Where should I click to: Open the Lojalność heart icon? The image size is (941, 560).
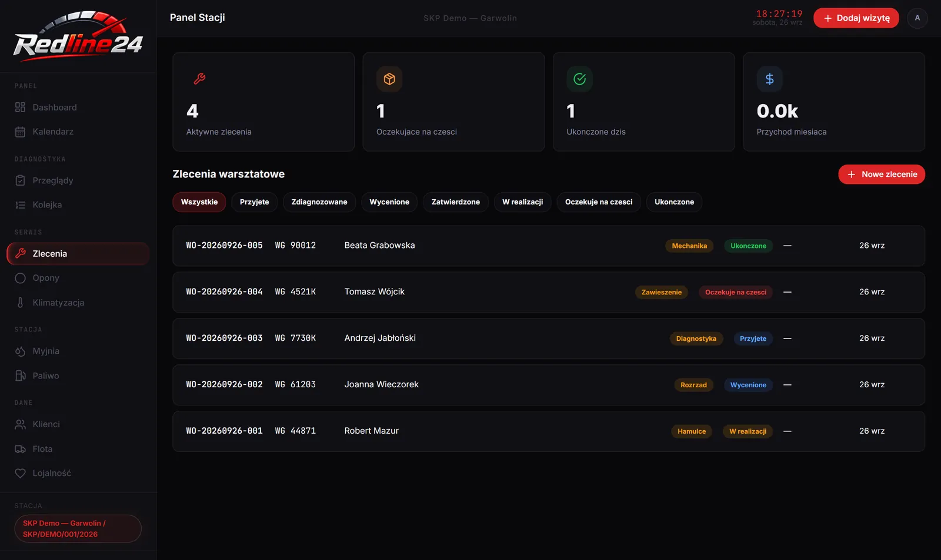click(x=20, y=473)
